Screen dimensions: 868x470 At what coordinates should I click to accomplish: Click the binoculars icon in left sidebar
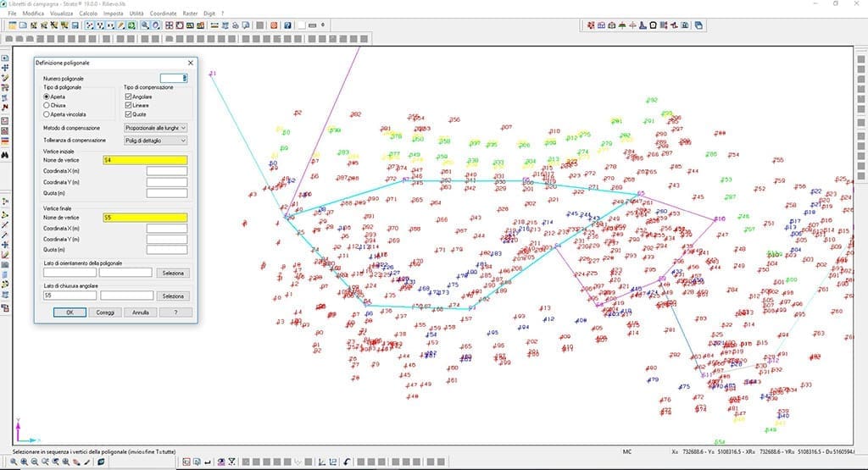point(5,155)
